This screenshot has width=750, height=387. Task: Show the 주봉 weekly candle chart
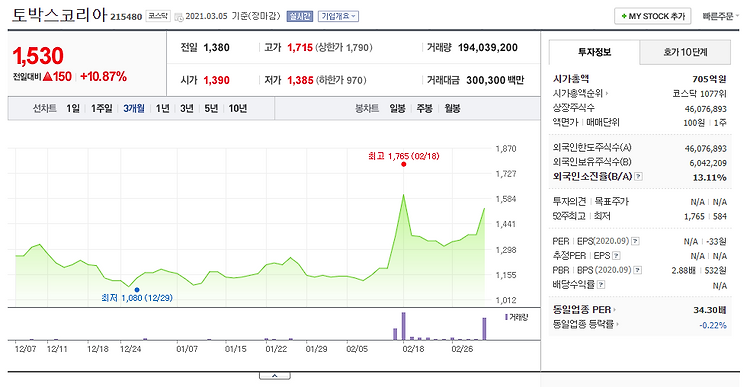pos(425,109)
